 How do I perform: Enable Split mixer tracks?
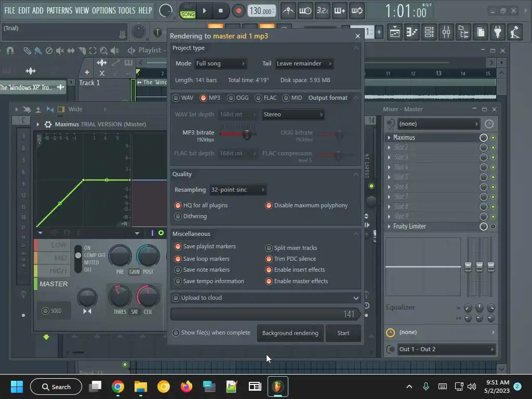(x=291, y=248)
